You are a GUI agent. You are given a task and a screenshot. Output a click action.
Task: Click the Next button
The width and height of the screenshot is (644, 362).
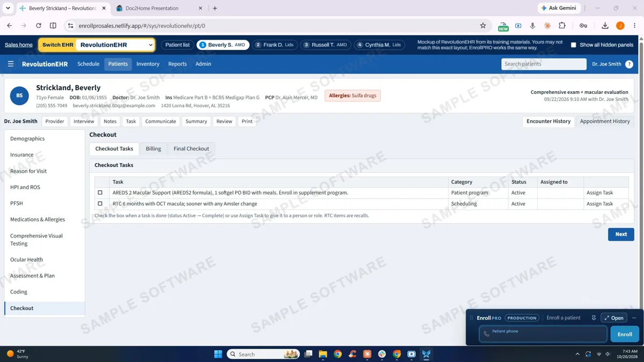(621, 234)
